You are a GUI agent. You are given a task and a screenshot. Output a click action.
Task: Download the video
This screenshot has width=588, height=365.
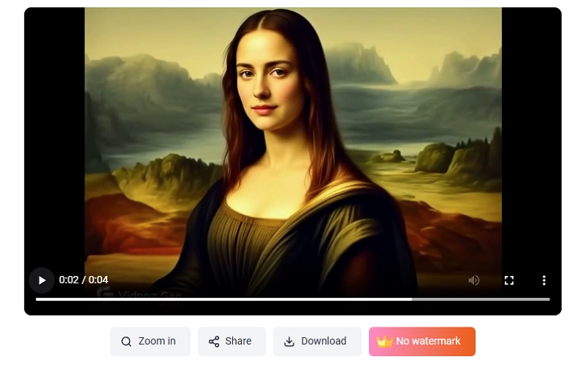tap(318, 341)
